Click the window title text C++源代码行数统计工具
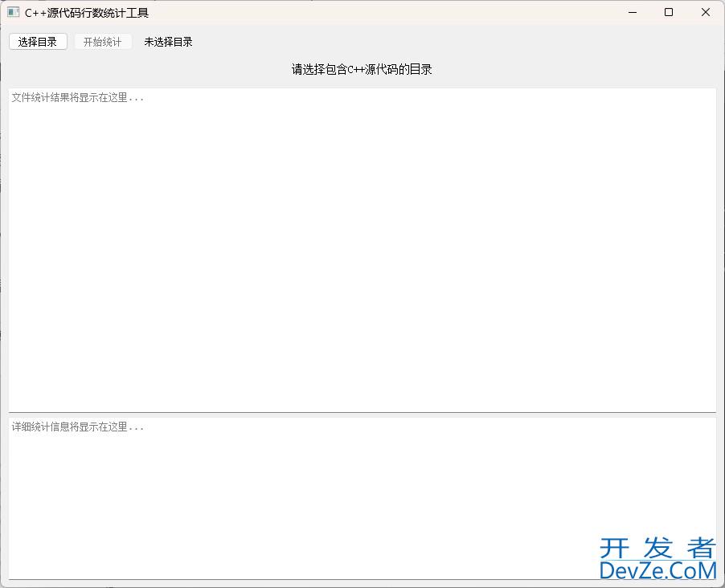Viewport: 725px width, 588px height. (x=87, y=13)
